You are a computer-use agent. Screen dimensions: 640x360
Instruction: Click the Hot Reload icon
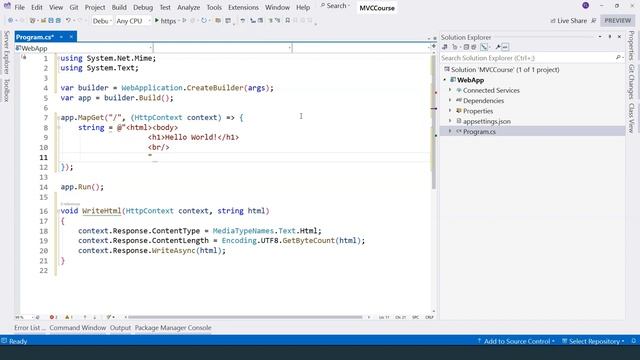pos(204,20)
